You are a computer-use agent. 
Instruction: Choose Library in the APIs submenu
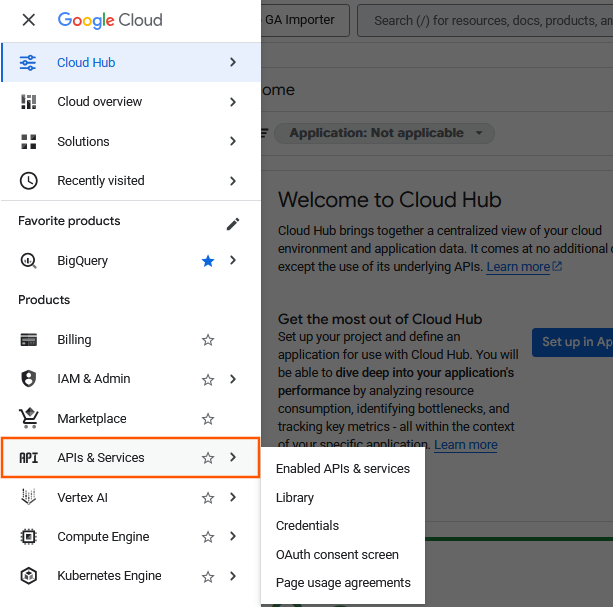coord(295,497)
